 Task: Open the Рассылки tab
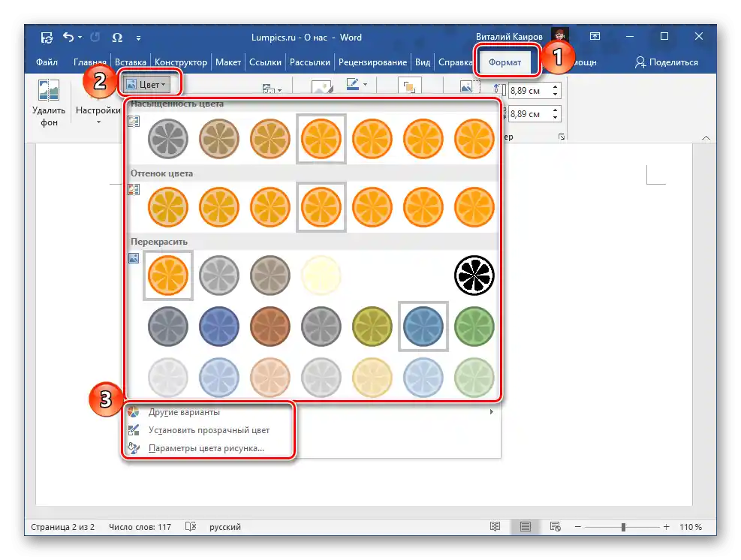pos(310,62)
